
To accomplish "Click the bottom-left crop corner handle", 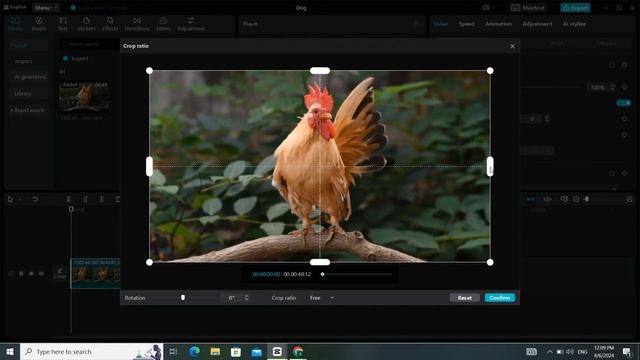I will [149, 262].
